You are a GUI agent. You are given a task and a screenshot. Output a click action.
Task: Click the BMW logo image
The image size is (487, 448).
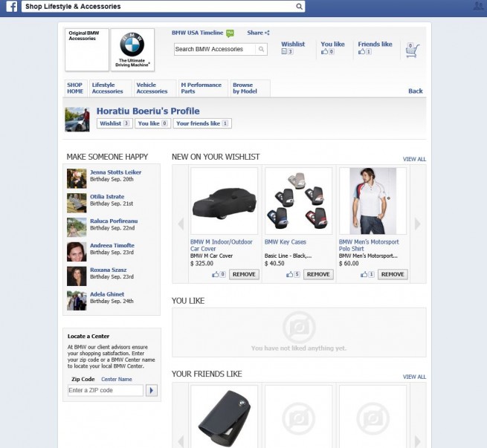click(x=132, y=50)
